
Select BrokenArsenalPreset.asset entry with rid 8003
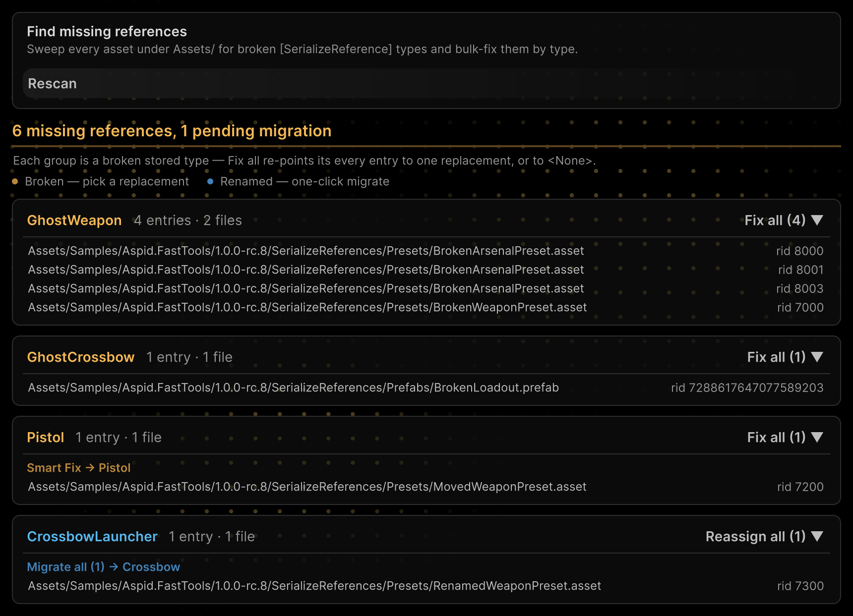coord(426,288)
